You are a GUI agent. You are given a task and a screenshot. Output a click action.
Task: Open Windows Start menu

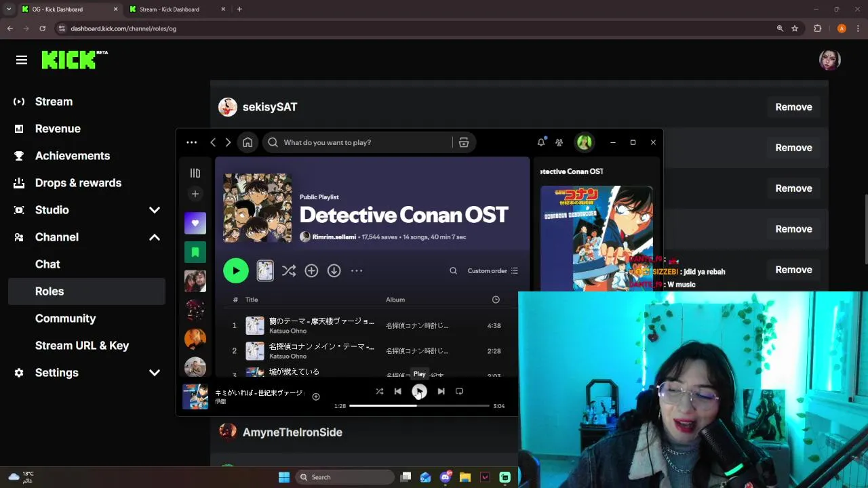click(x=284, y=477)
